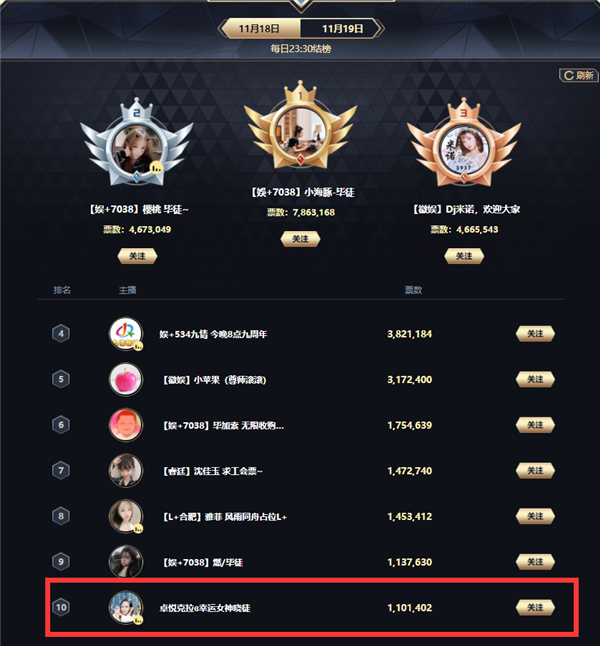
Task: Open the rank 8 streamer avatar
Action: point(126,516)
